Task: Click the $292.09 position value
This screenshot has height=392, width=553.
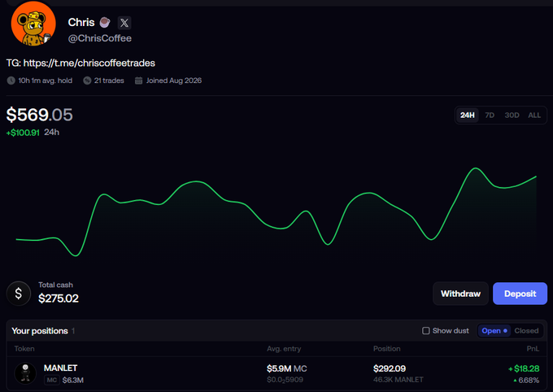Action: point(390,368)
